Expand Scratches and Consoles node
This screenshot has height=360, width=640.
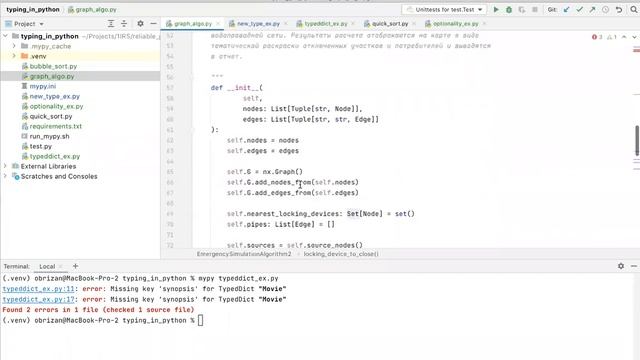pyautogui.click(x=5, y=176)
